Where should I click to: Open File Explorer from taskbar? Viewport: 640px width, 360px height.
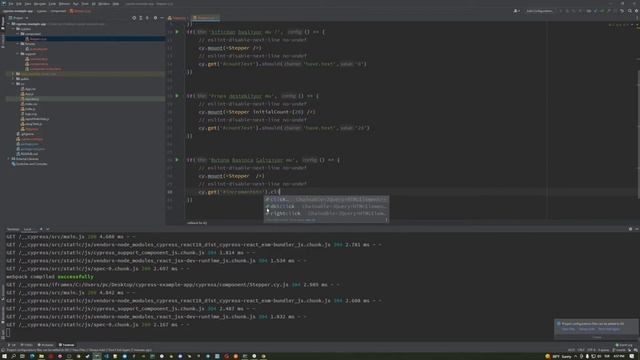coord(41,356)
